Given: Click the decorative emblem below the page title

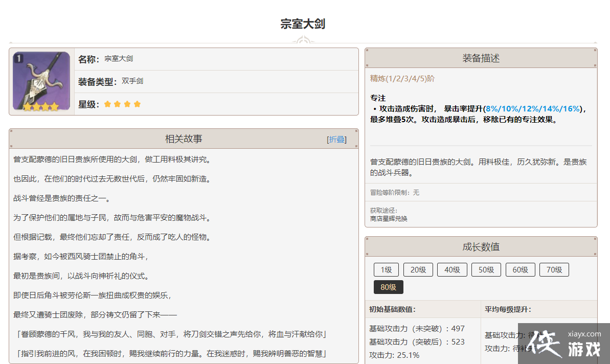Looking at the screenshot, I should (303, 40).
